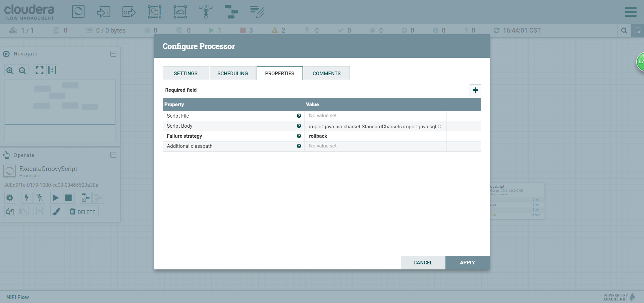Open the NiFi Flow breadcrumb link
The height and width of the screenshot is (303, 644).
17,297
